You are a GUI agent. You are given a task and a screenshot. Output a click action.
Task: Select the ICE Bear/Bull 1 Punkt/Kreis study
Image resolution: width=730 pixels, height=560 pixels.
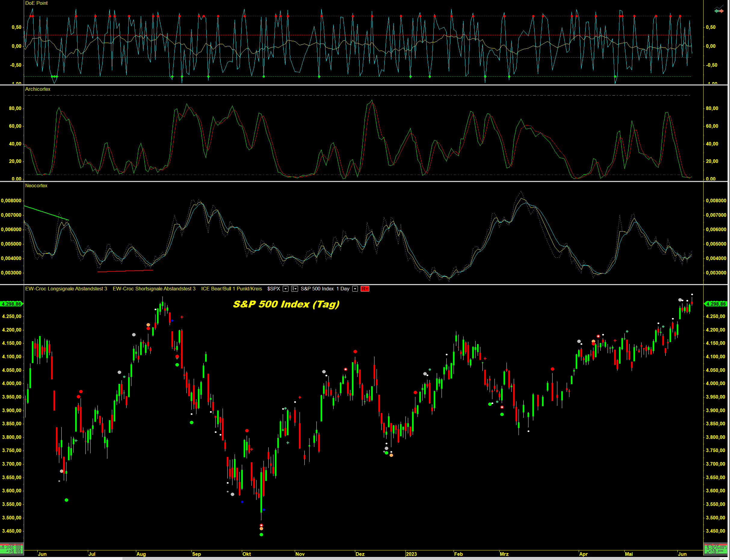(231, 289)
